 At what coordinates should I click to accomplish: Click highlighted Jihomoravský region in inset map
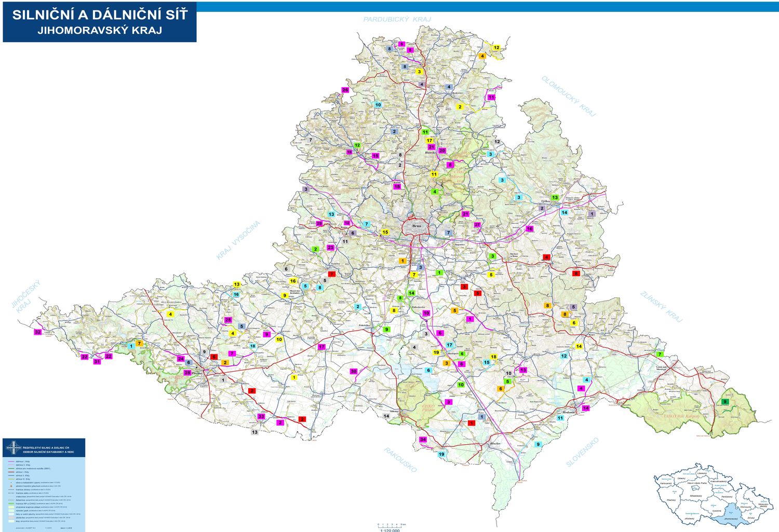click(x=730, y=518)
